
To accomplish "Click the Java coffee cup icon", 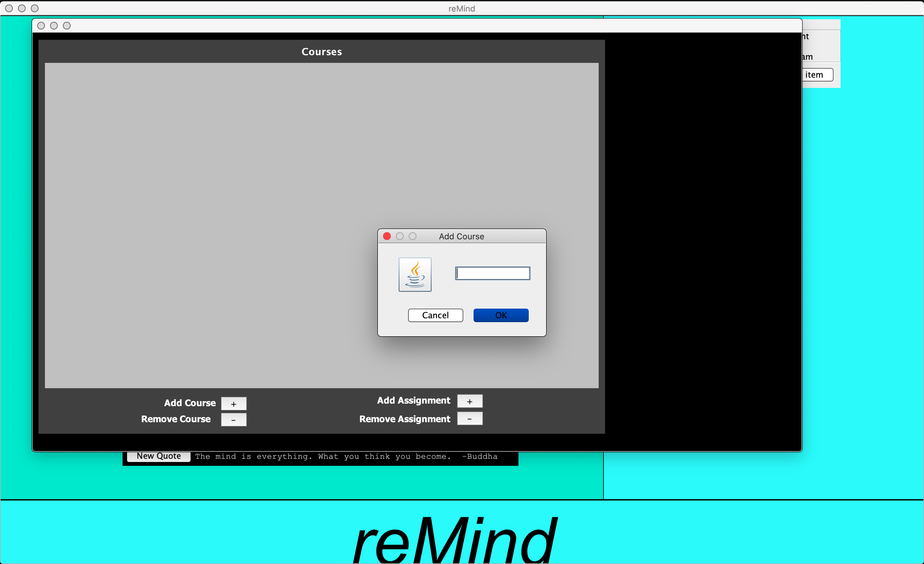I will 415,275.
